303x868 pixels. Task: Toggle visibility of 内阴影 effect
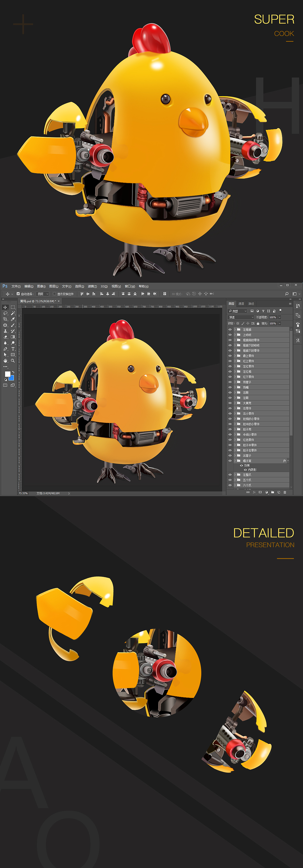pyautogui.click(x=245, y=470)
